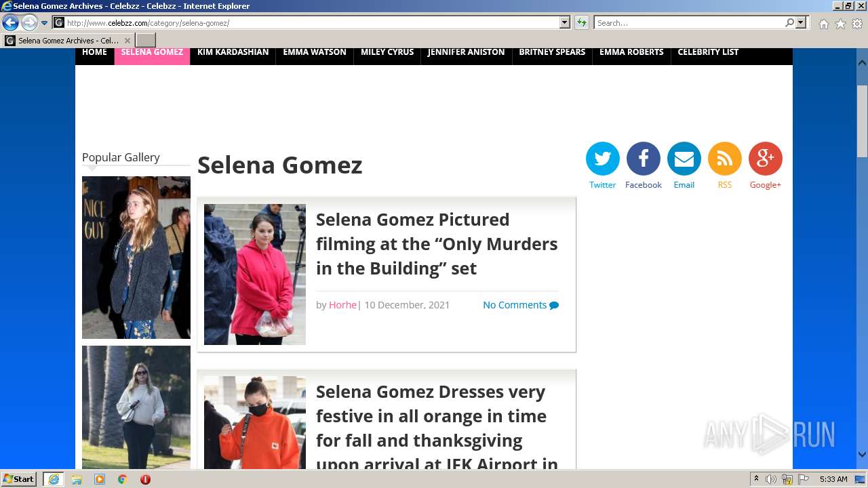Open the pink hoodie article thumbnail

255,274
